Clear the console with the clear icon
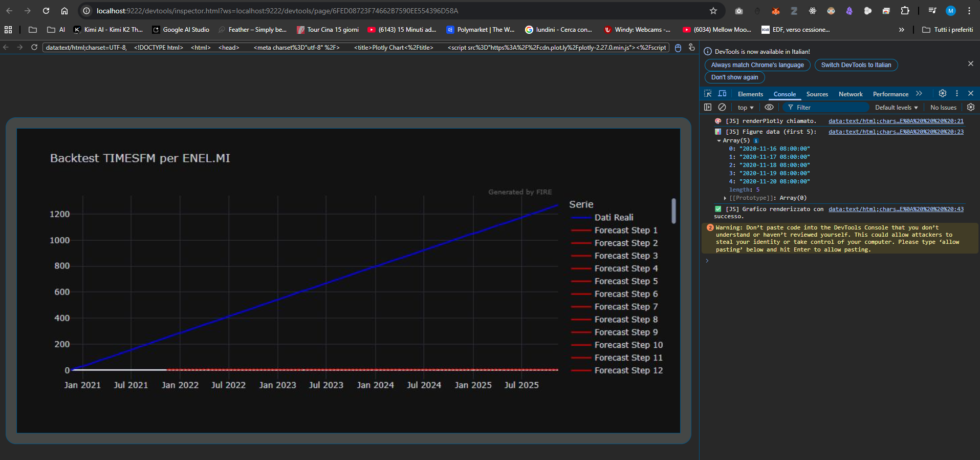This screenshot has height=460, width=980. [722, 108]
